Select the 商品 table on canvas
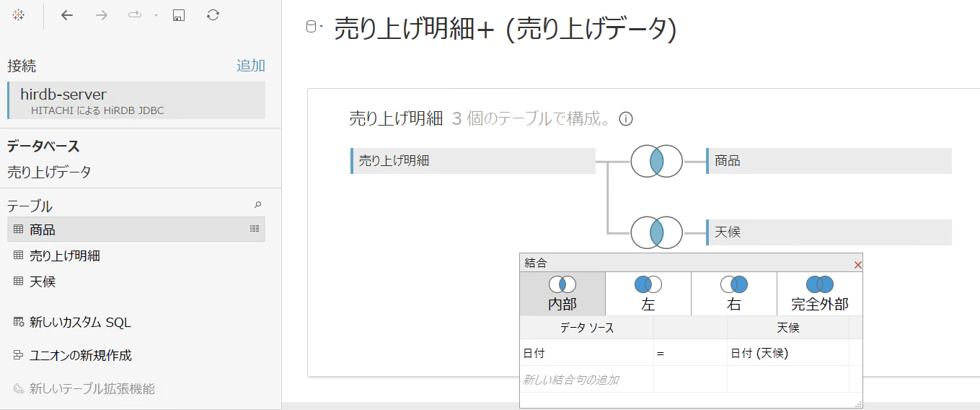The image size is (980, 410). (x=829, y=161)
